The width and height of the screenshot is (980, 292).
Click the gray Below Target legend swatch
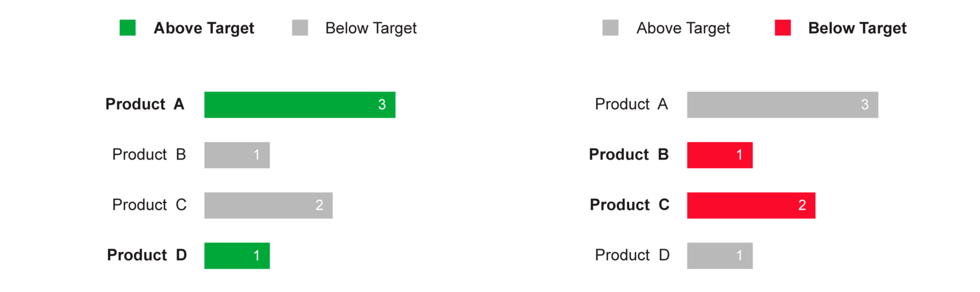pos(300,28)
